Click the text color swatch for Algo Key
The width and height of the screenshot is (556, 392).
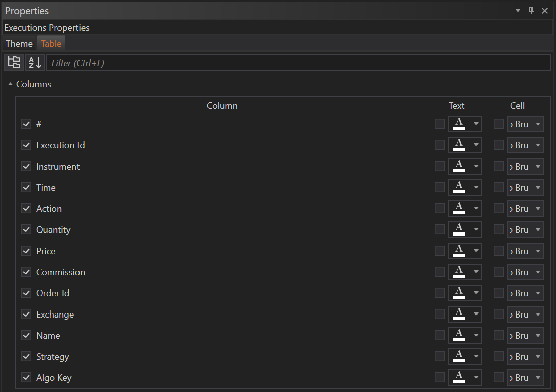(x=459, y=378)
